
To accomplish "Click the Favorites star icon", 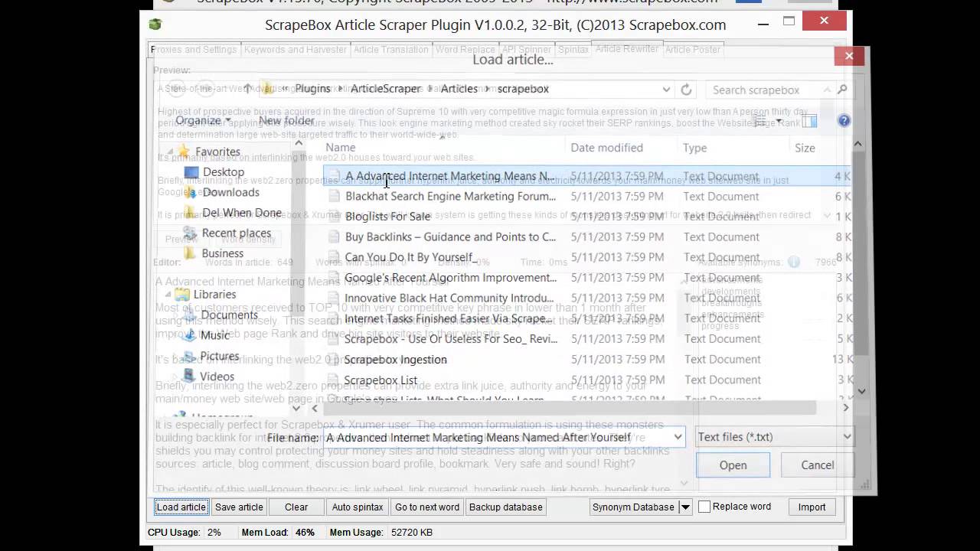I will tap(183, 152).
